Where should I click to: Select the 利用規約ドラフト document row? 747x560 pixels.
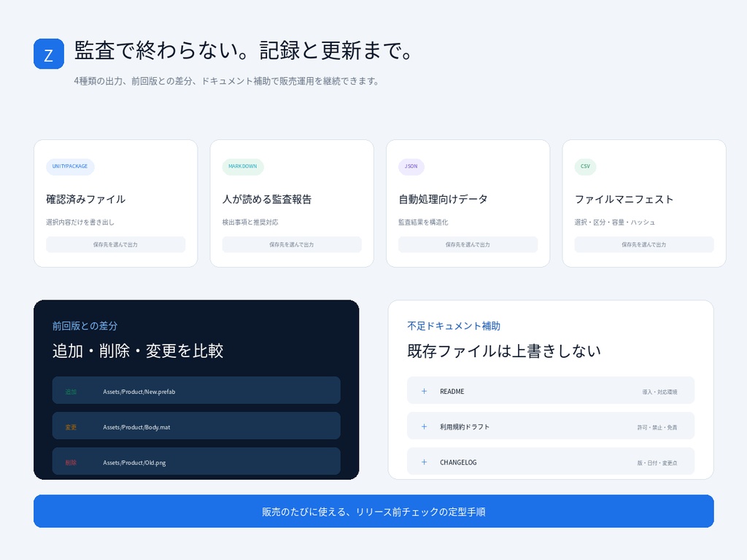pos(551,426)
